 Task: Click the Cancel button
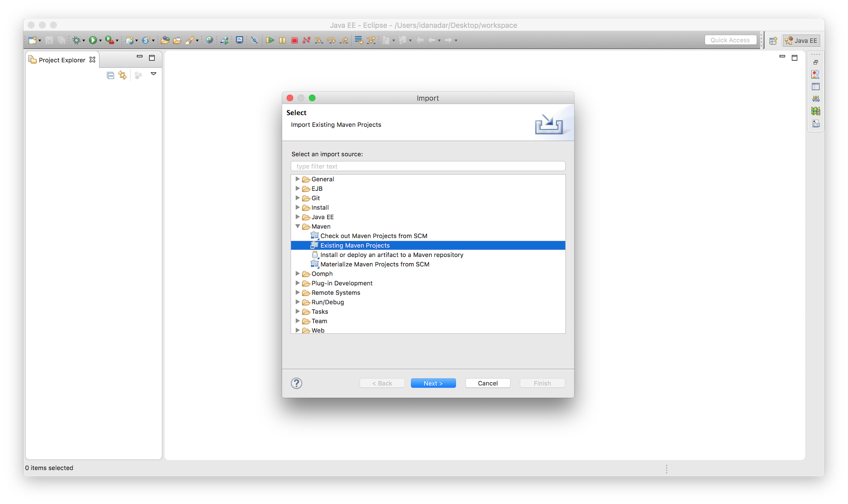pos(487,383)
